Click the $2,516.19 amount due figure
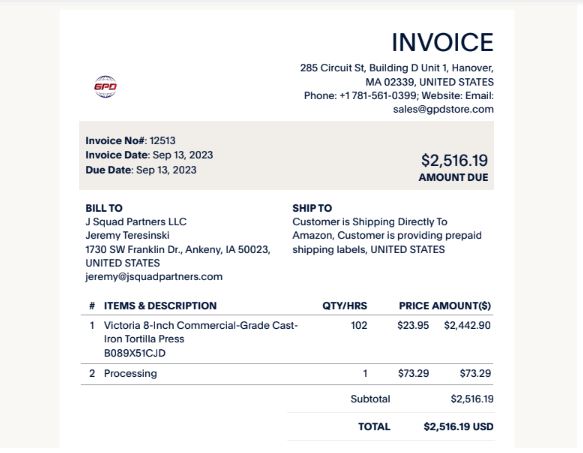The width and height of the screenshot is (583, 453). (454, 160)
